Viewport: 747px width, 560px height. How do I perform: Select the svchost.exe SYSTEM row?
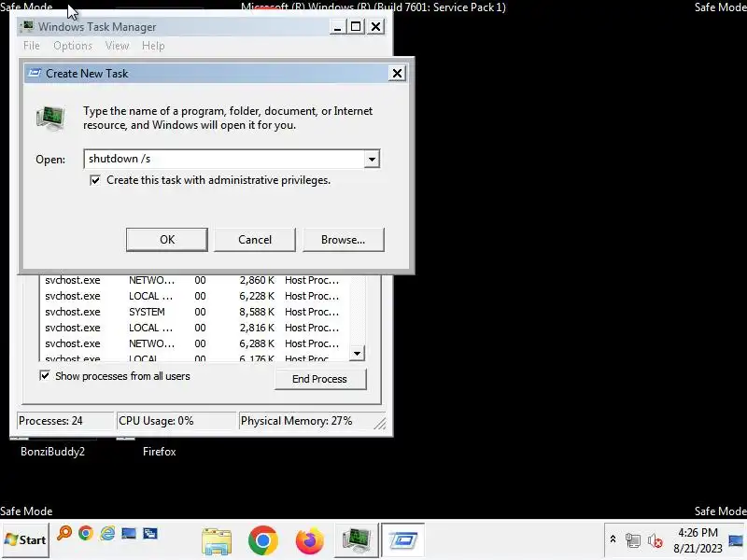tap(194, 312)
